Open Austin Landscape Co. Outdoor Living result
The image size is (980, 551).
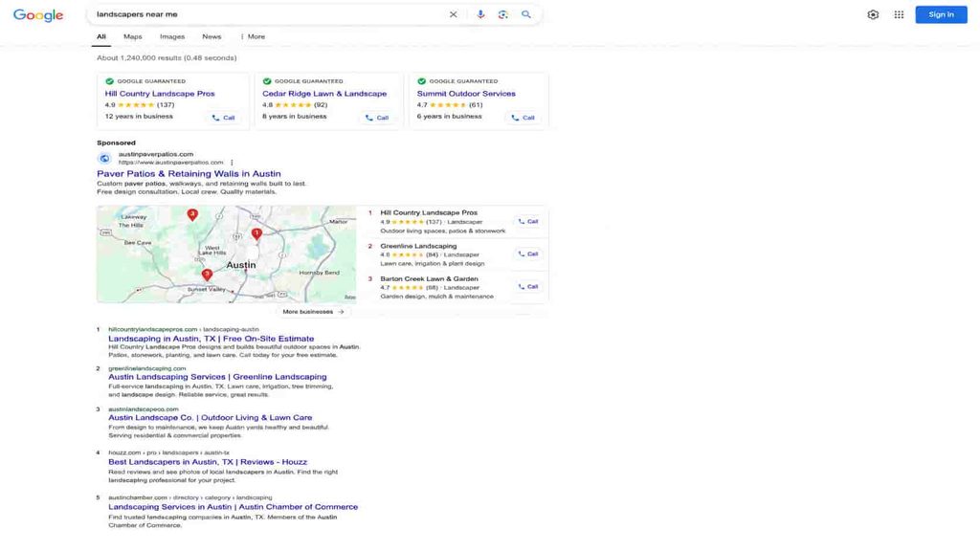210,417
